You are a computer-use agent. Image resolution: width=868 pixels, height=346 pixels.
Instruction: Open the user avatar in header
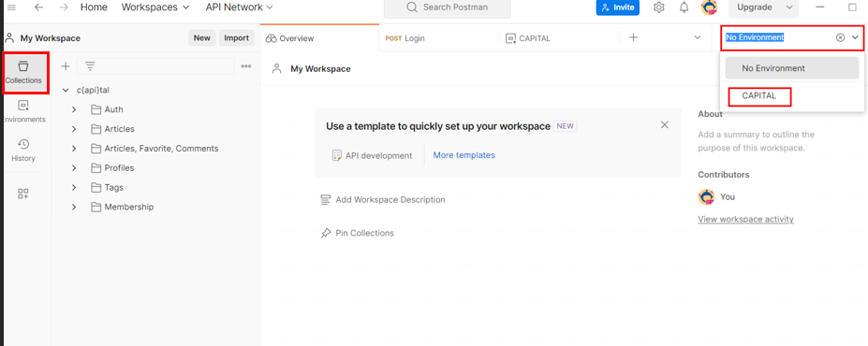[x=709, y=7]
